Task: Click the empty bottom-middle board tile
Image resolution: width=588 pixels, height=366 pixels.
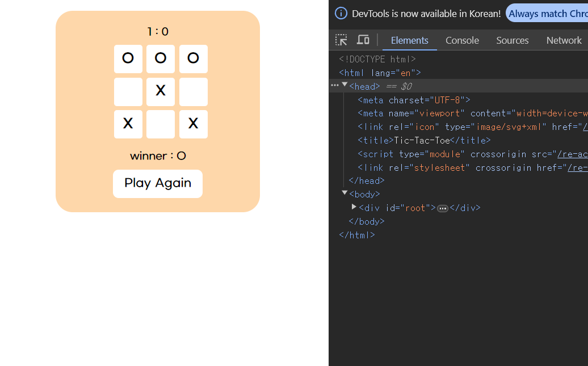Action: pos(161,124)
